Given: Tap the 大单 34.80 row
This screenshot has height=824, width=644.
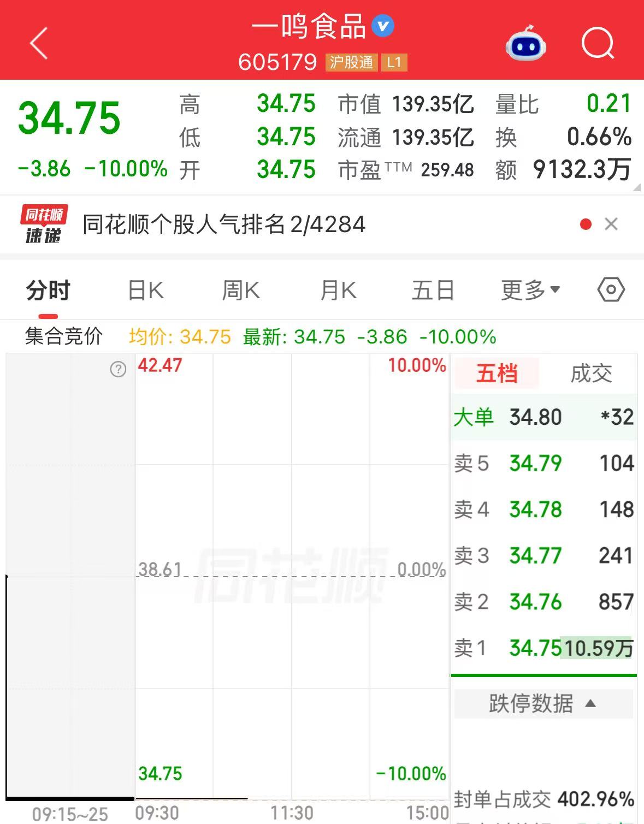Looking at the screenshot, I should (543, 417).
